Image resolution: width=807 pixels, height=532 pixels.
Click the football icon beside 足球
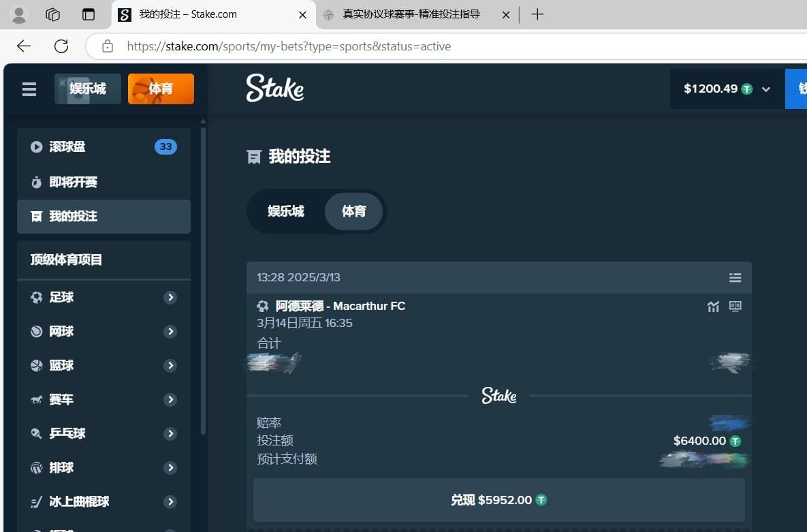[37, 297]
